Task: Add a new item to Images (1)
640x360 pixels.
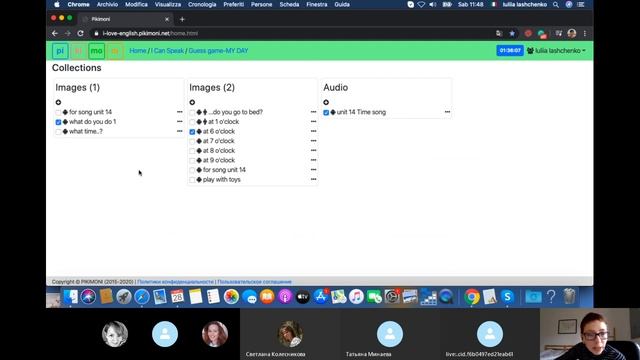Action: point(58,102)
